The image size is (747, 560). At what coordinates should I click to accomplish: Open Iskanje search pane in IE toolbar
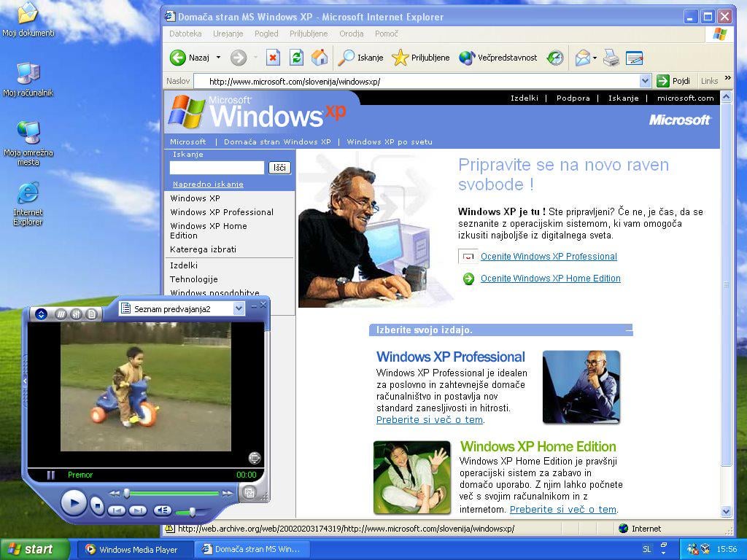(x=360, y=58)
